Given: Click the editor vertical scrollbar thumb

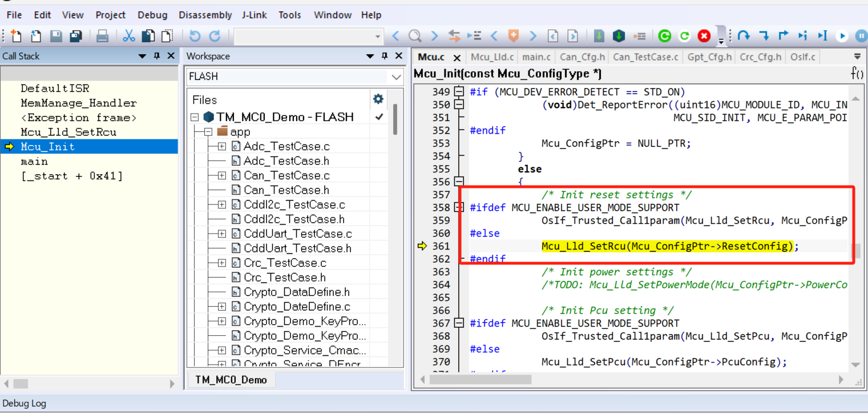Looking at the screenshot, I should pyautogui.click(x=856, y=251).
